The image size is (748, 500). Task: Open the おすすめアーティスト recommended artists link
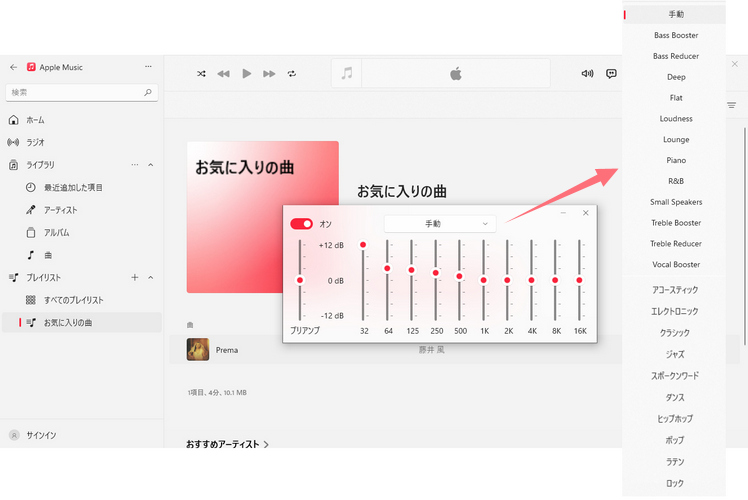227,444
